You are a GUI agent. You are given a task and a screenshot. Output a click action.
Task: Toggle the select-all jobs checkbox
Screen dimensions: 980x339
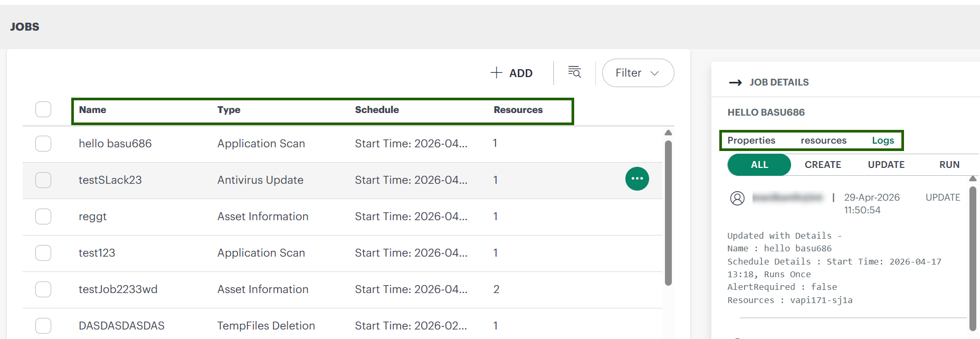click(x=43, y=109)
